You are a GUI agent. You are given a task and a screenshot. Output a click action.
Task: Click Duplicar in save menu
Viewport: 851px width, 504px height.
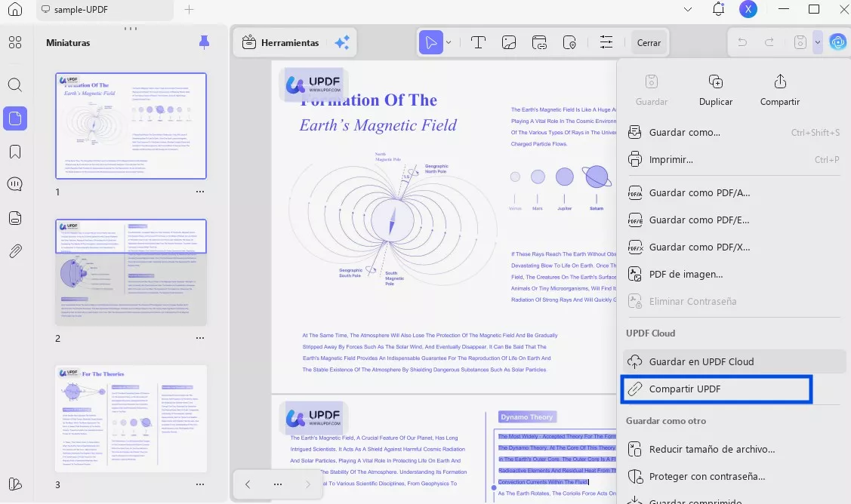click(x=716, y=90)
